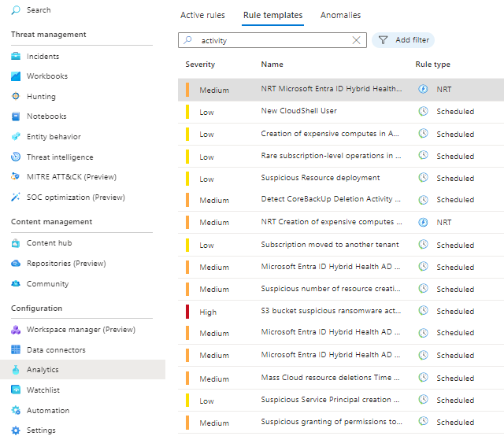Screen dimensions: 504x447
Task: Click clock icon in Subscription moved to another tenant row
Action: pos(423,245)
